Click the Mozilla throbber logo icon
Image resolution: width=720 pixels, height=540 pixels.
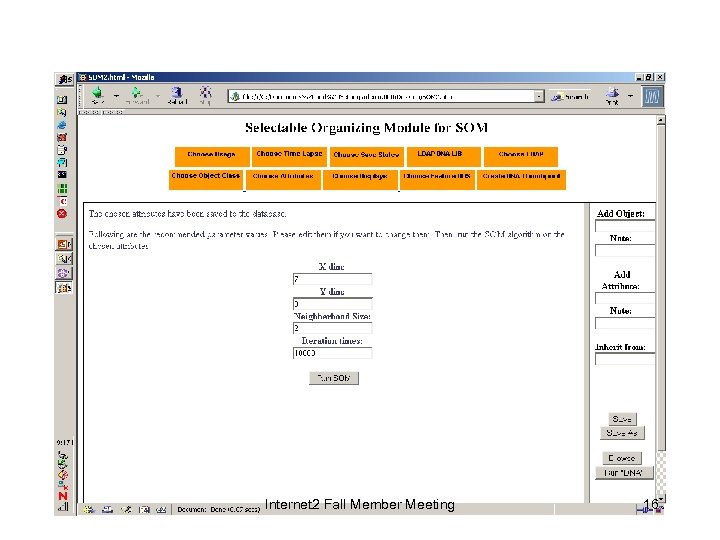pos(652,97)
